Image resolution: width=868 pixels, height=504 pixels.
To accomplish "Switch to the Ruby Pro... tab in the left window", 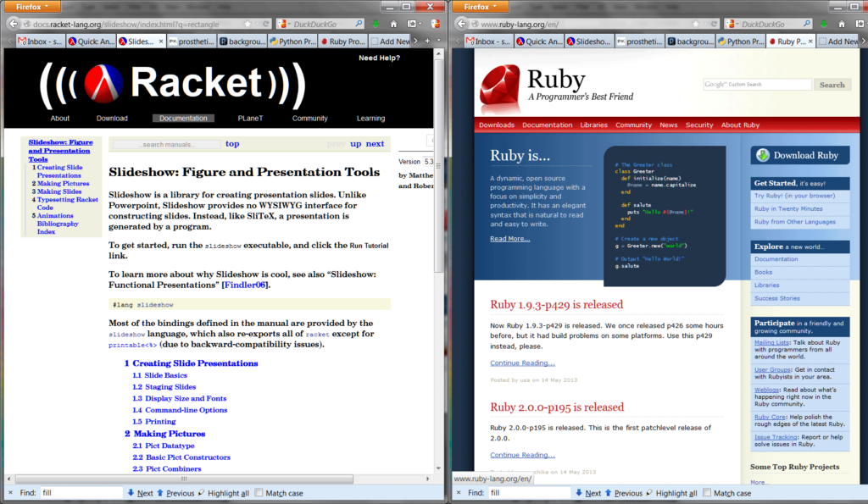I will pyautogui.click(x=343, y=41).
